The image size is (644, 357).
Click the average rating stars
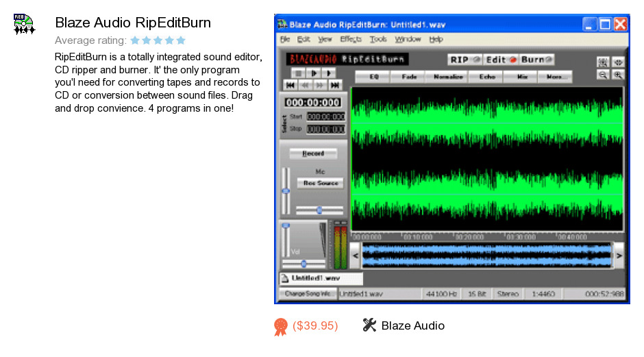(x=158, y=40)
